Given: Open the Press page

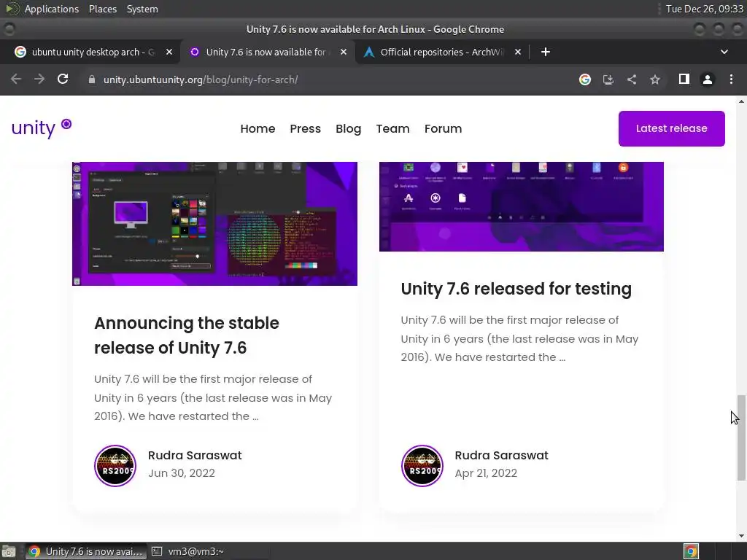Looking at the screenshot, I should [x=306, y=128].
